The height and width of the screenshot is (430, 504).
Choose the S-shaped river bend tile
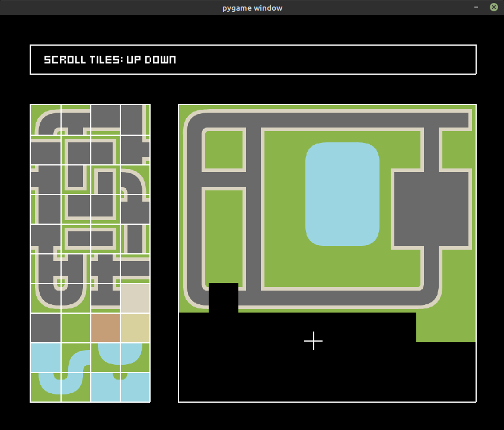pos(75,358)
